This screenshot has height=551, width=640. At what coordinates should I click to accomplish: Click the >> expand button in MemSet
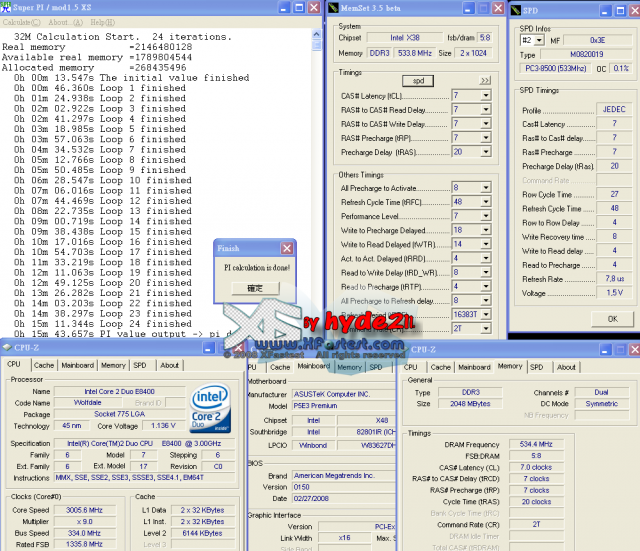point(485,80)
